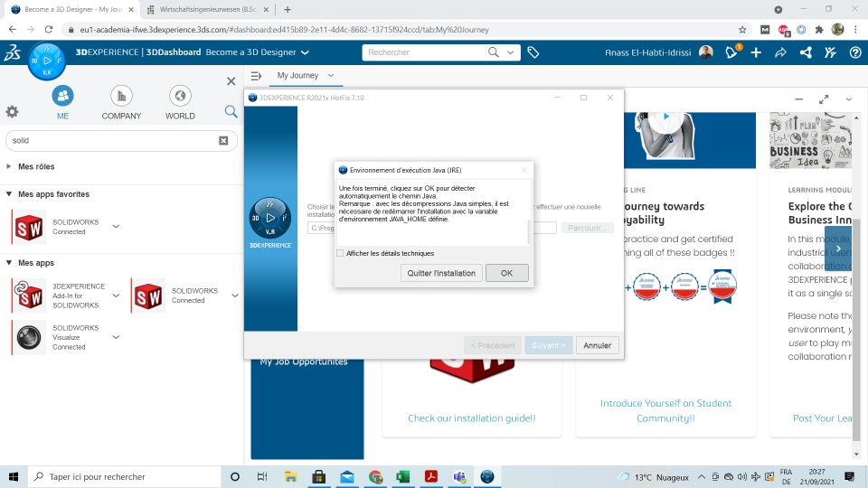The width and height of the screenshot is (868, 488).
Task: Select the WORLD quadrant icon
Action: click(x=180, y=96)
